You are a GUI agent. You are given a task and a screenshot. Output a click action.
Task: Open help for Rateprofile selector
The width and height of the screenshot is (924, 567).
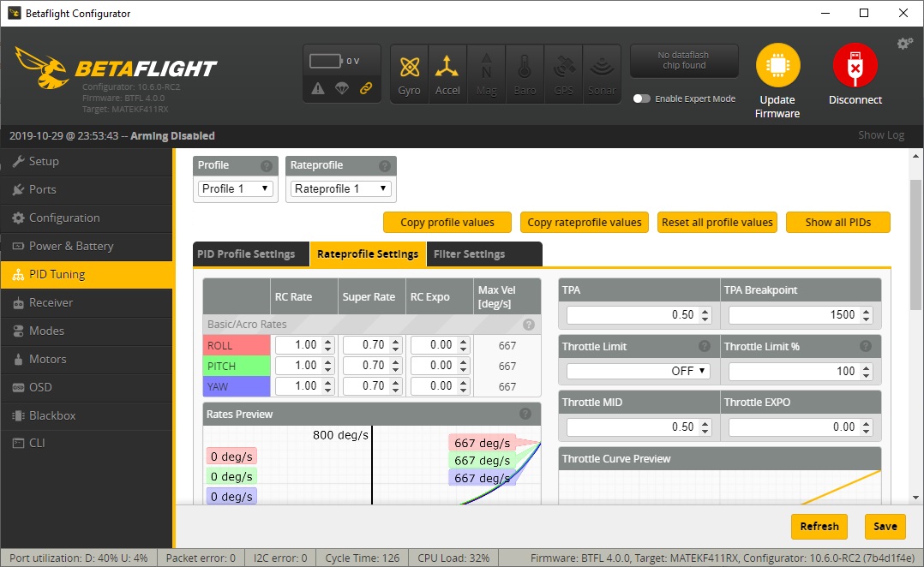(x=385, y=166)
